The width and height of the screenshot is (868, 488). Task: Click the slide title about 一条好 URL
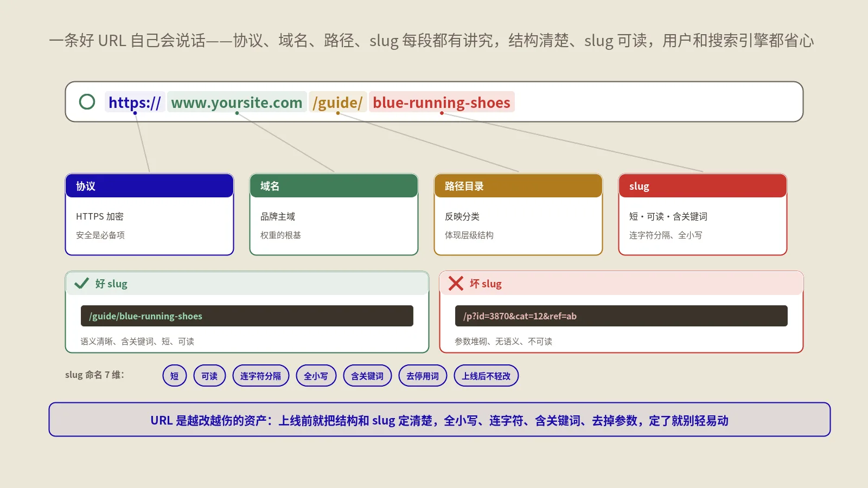pos(431,41)
